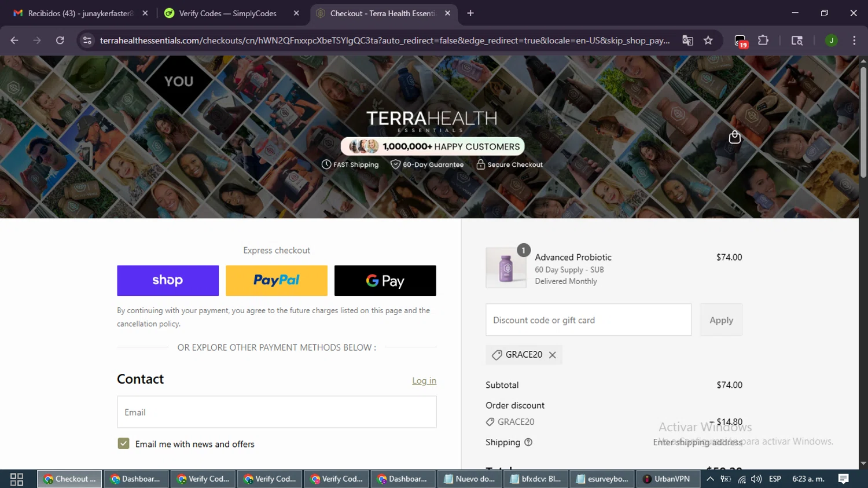868x488 pixels.
Task: Click the translate page icon
Action: (x=687, y=41)
